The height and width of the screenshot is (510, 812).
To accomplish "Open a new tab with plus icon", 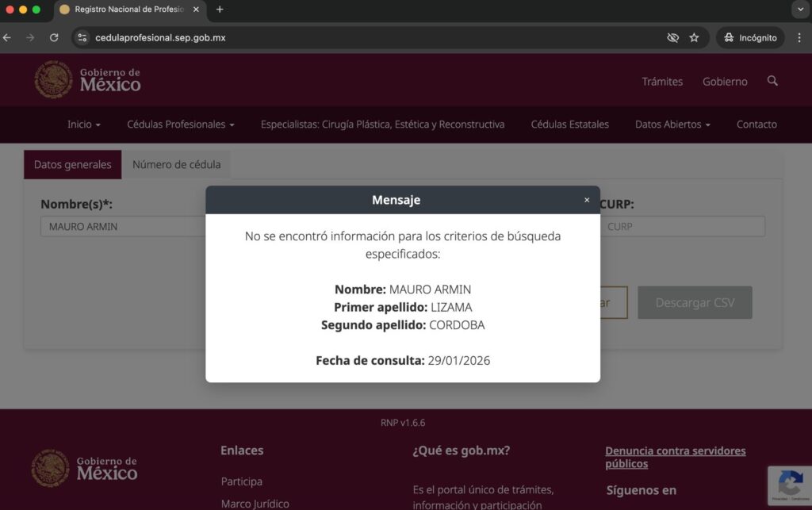I will 220,10.
